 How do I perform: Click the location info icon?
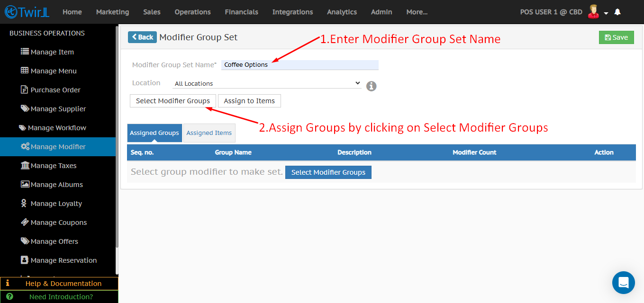[x=372, y=86]
